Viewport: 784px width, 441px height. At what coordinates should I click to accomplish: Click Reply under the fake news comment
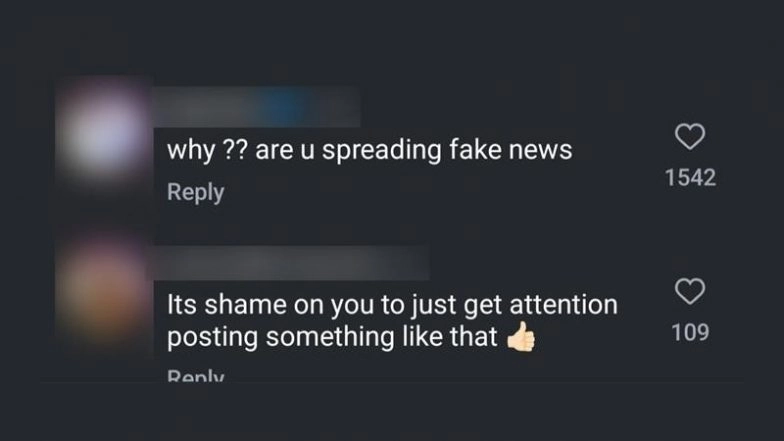[196, 192]
